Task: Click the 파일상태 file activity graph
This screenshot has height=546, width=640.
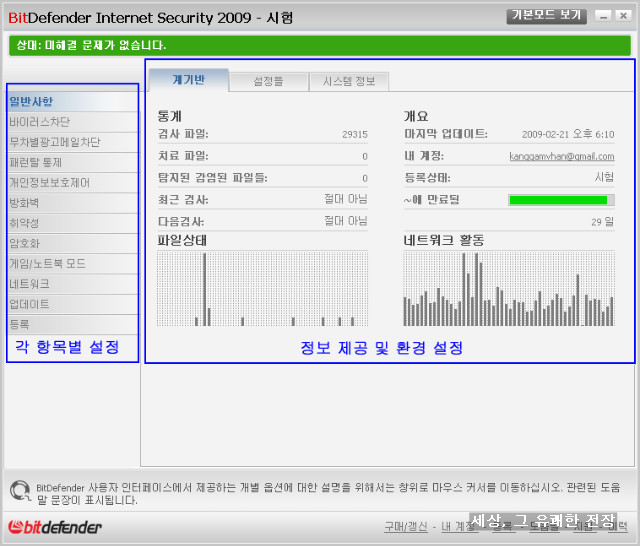Action: point(262,289)
